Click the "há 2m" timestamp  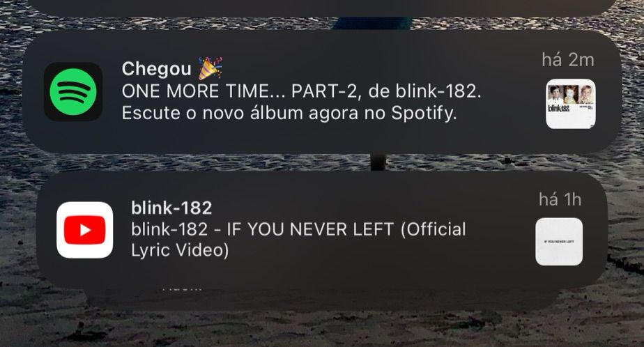click(568, 60)
